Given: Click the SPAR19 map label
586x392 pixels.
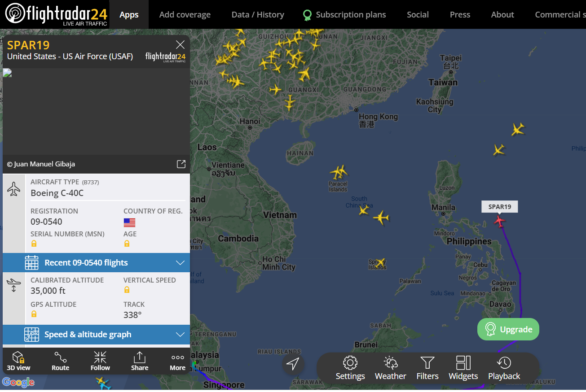Looking at the screenshot, I should tap(500, 207).
